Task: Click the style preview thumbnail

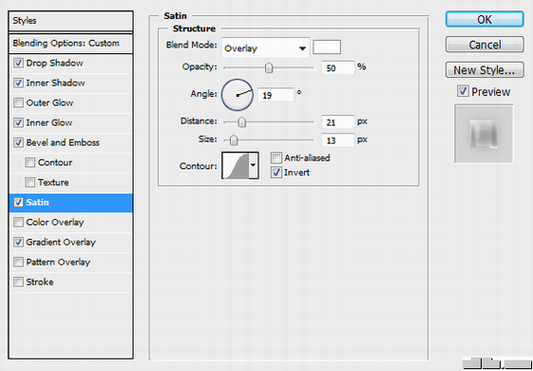Action: [x=484, y=134]
